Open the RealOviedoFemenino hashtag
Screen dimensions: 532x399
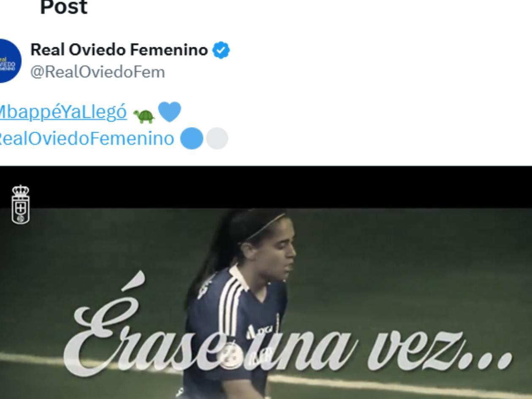pyautogui.click(x=87, y=138)
